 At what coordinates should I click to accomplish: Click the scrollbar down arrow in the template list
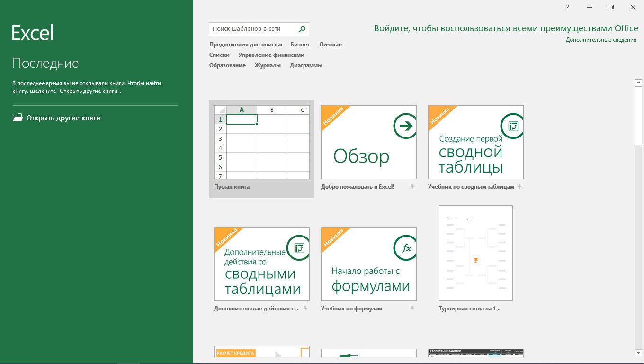[x=638, y=353]
